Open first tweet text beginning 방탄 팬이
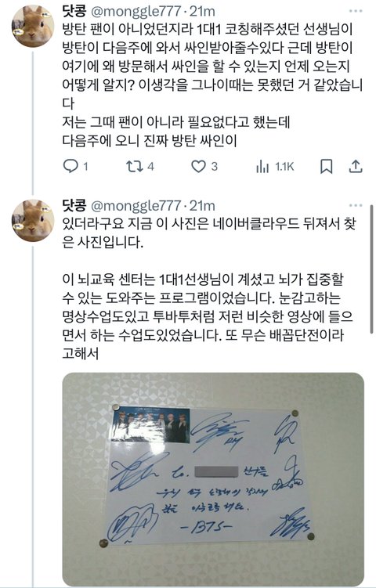This screenshot has height=588, width=376. pyautogui.click(x=212, y=85)
